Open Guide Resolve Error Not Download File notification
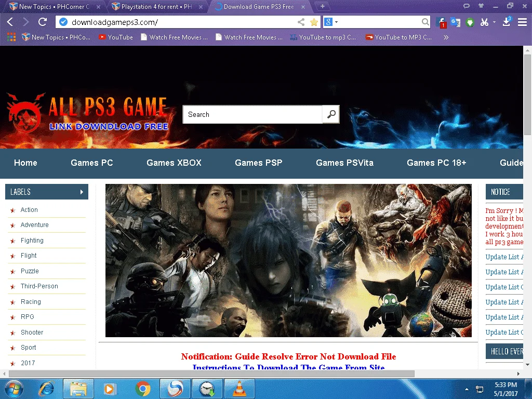 [x=288, y=356]
